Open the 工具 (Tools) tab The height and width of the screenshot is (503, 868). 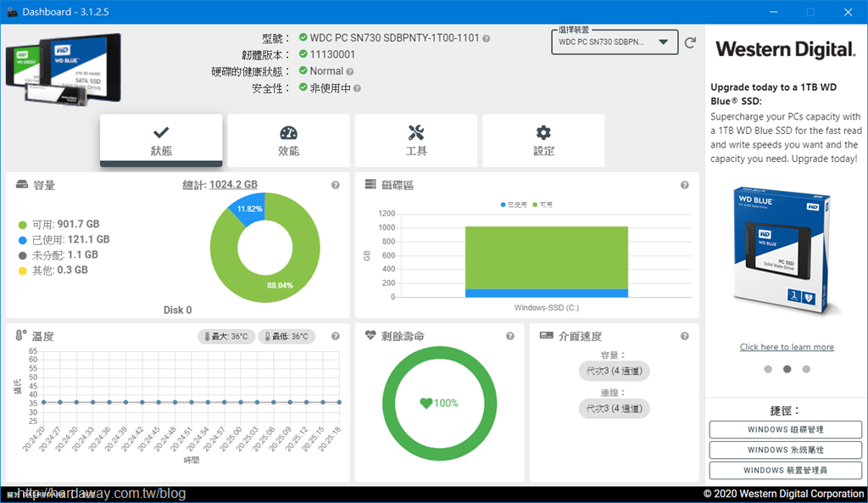(415, 140)
